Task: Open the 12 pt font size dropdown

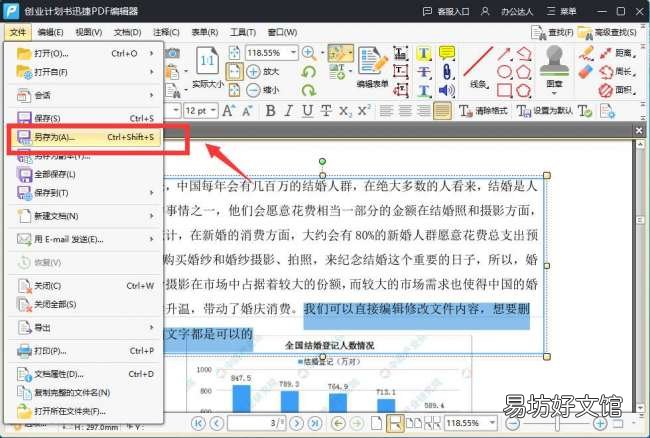Action: click(x=213, y=111)
